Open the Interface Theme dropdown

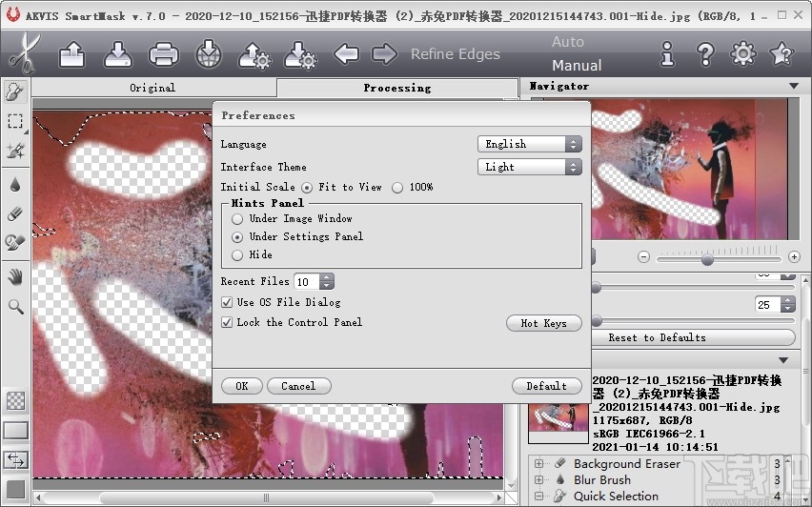529,167
